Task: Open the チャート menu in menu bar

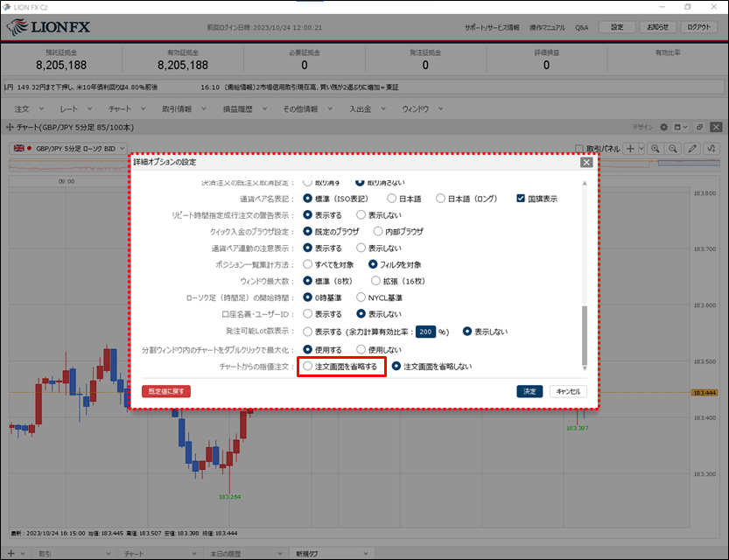Action: pyautogui.click(x=127, y=108)
